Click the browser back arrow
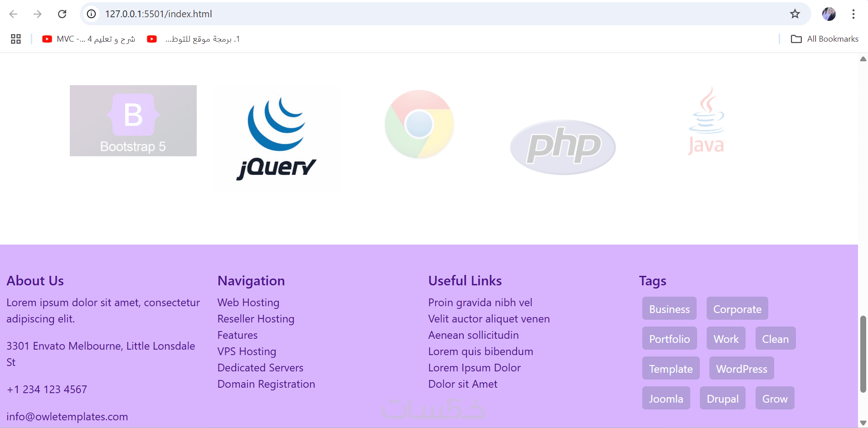Screen dimensions: 868x428 tap(14, 14)
